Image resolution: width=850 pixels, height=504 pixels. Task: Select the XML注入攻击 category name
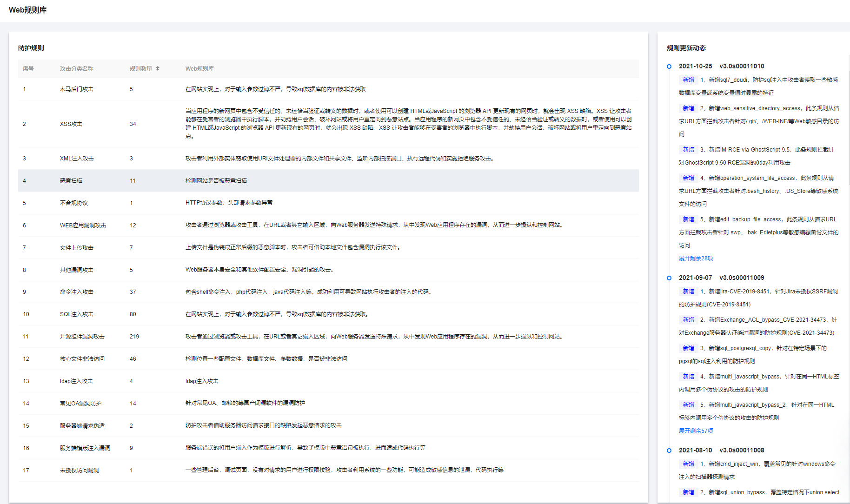point(77,159)
